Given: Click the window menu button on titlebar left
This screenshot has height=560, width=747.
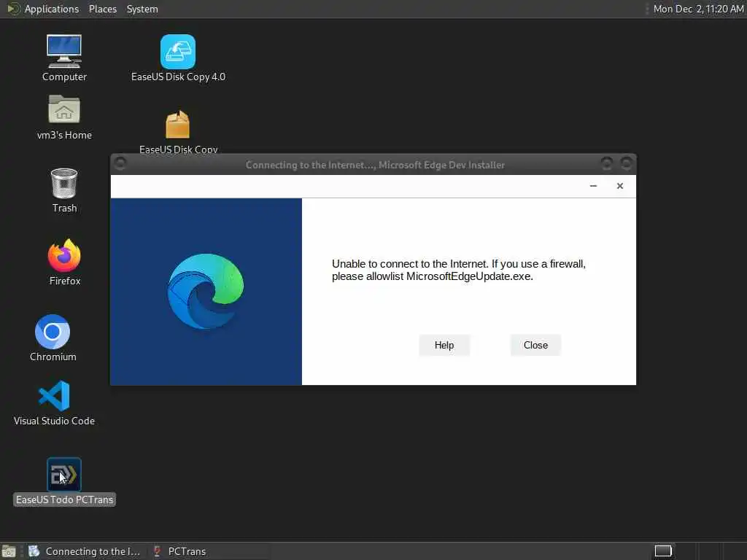Looking at the screenshot, I should (x=120, y=163).
